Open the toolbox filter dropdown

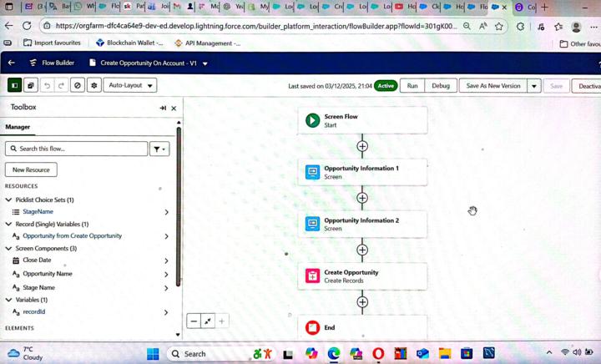coord(159,149)
